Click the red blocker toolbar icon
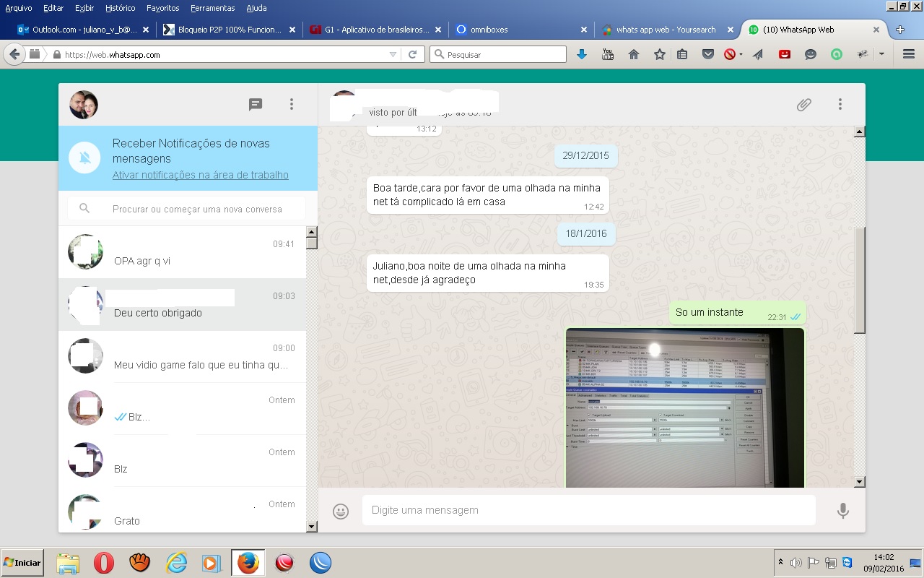 click(x=730, y=54)
